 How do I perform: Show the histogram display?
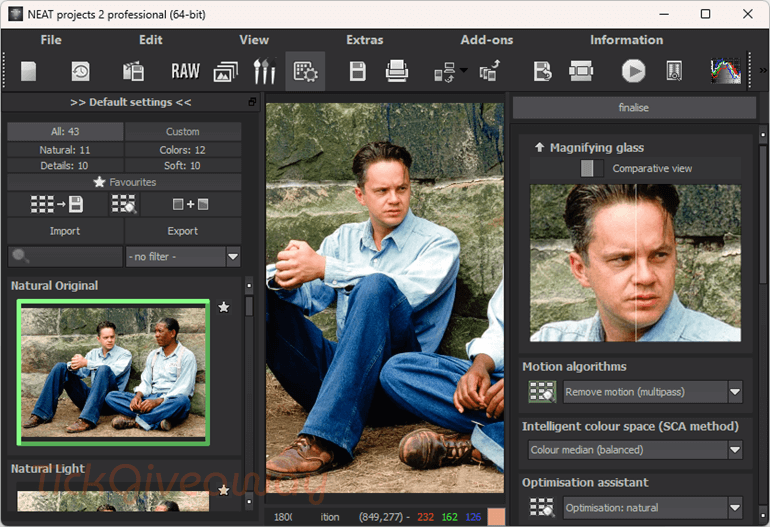pyautogui.click(x=726, y=71)
